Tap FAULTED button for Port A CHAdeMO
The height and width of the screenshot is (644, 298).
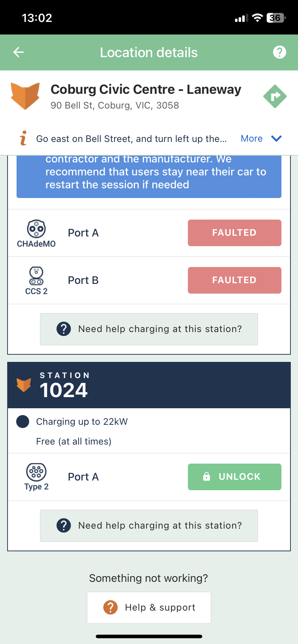coord(235,233)
